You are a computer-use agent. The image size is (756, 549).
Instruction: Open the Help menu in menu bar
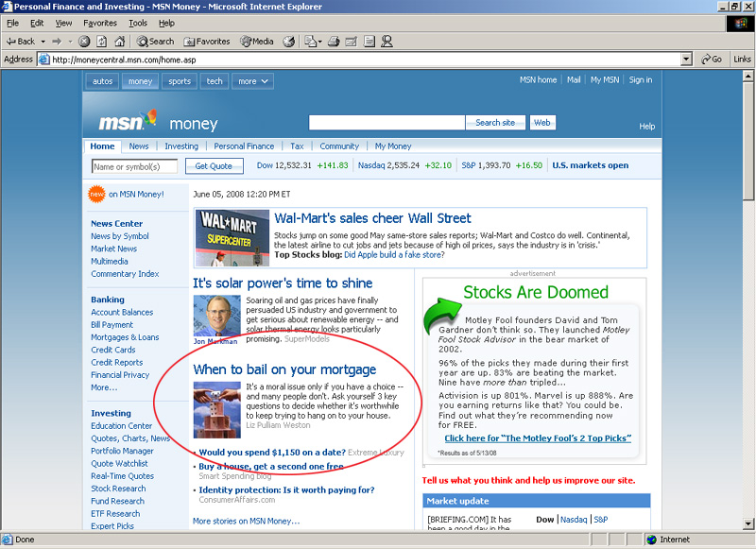coord(166,23)
